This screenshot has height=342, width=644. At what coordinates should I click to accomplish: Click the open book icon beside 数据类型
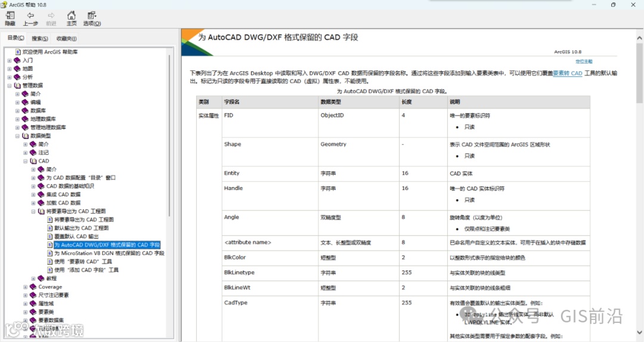pyautogui.click(x=25, y=136)
